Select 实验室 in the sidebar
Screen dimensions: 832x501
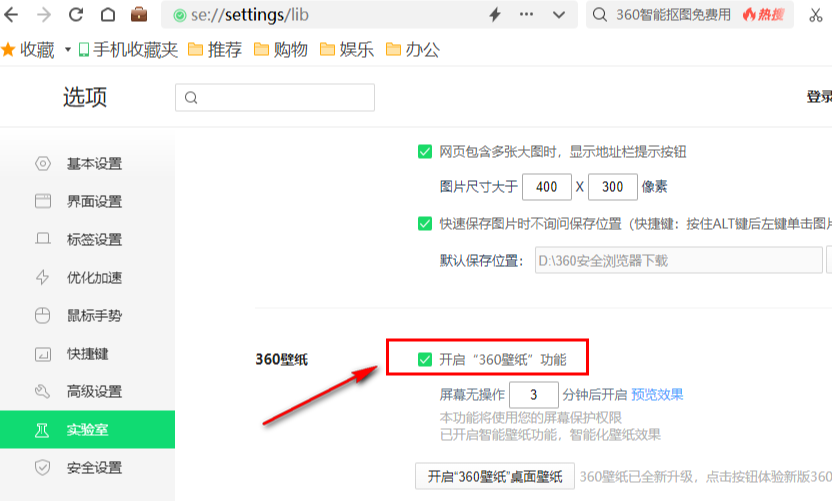(x=88, y=429)
